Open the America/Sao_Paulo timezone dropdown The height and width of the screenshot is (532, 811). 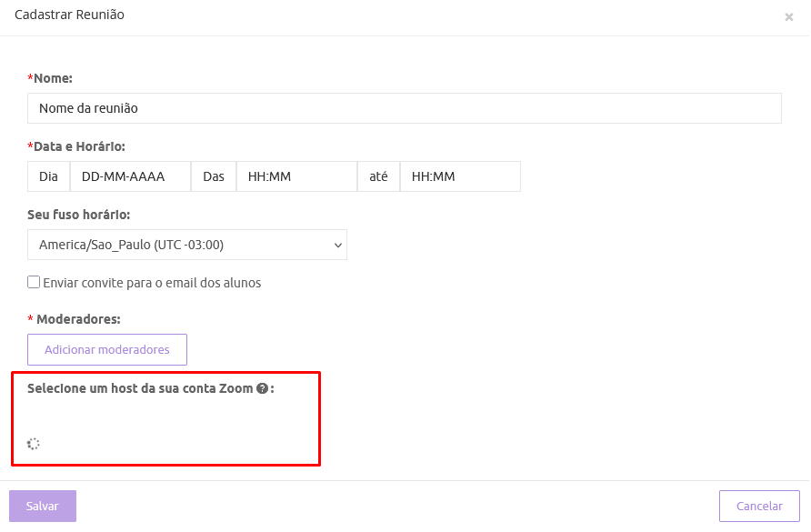(x=186, y=245)
